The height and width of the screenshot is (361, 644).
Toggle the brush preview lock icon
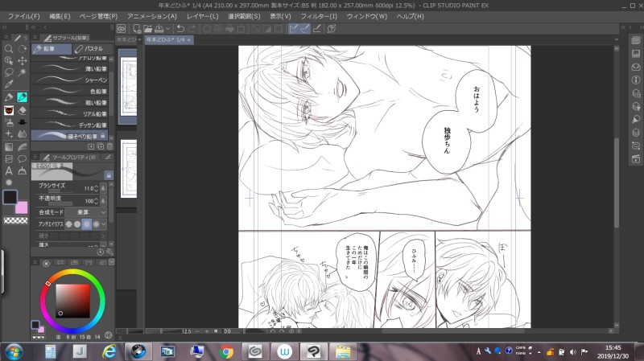pos(109,175)
